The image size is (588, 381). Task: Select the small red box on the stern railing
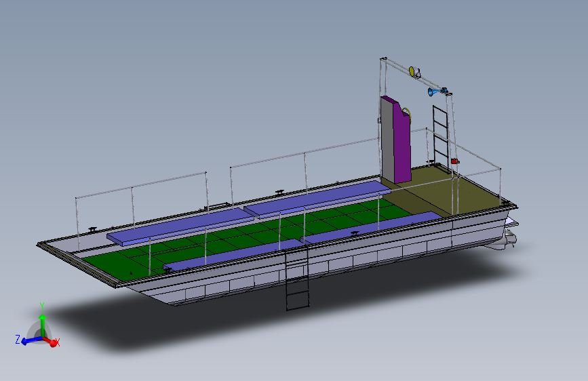click(x=455, y=161)
